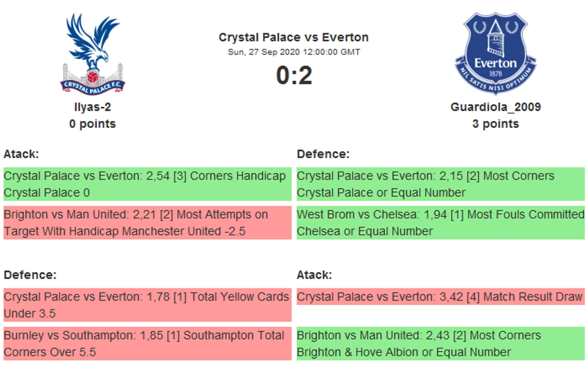Click the 3 points label under Guardiola_2009
Image resolution: width=588 pixels, height=386 pixels.
click(x=495, y=124)
